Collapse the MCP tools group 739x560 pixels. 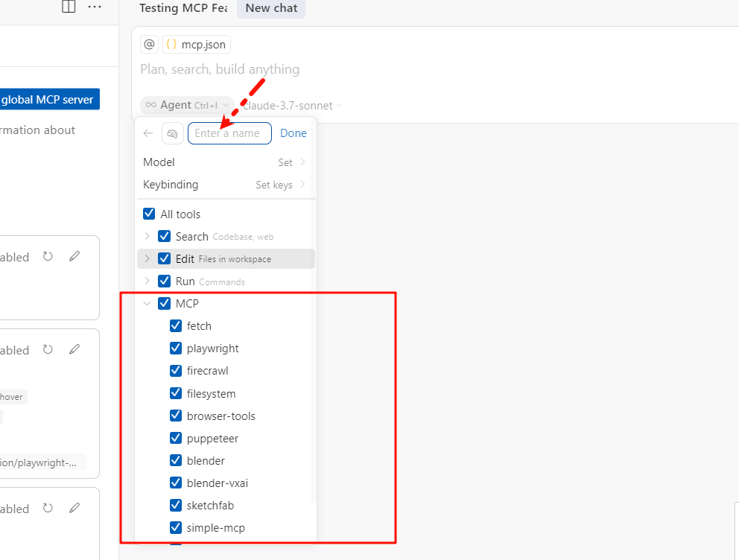147,303
